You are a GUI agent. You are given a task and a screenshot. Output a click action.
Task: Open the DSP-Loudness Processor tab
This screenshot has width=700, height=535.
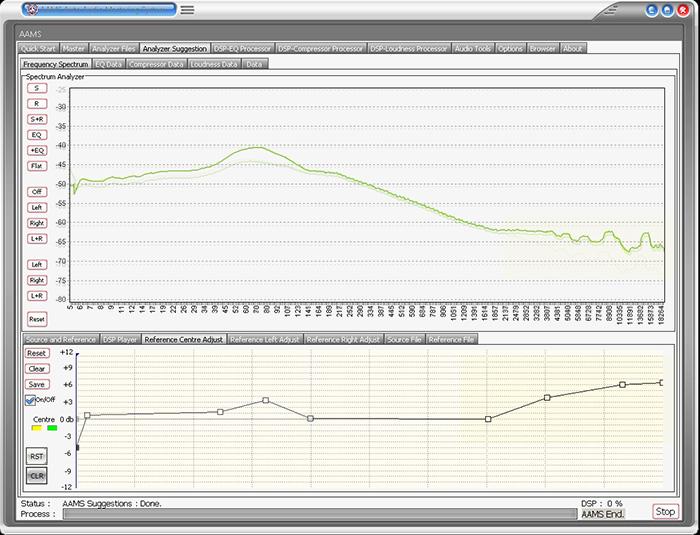pos(409,49)
